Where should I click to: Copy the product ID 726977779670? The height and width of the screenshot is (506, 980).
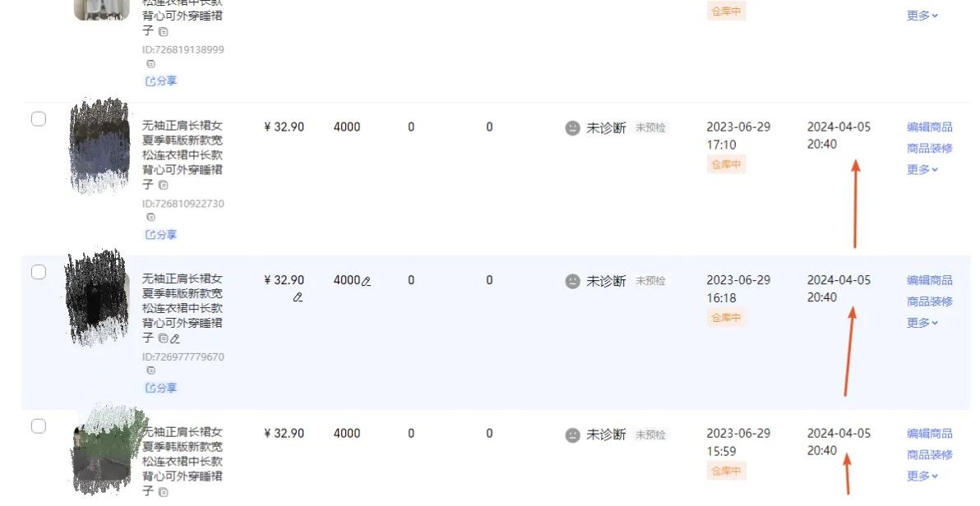(x=150, y=370)
